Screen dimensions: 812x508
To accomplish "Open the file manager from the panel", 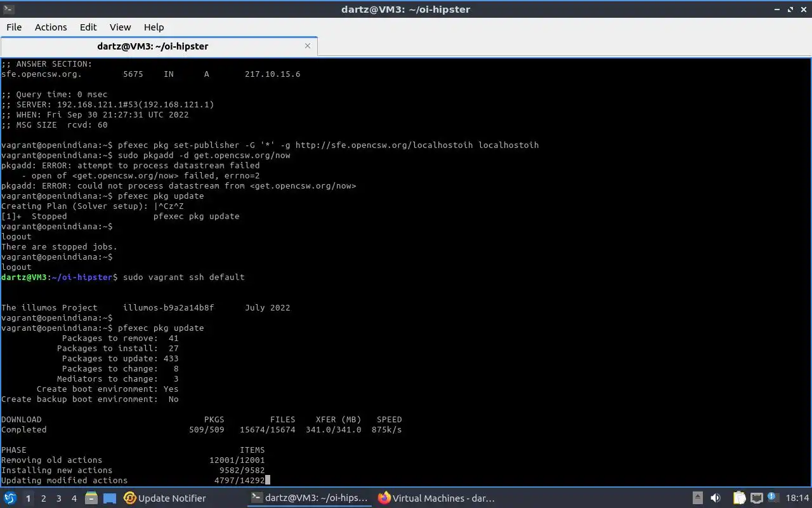I will point(91,498).
